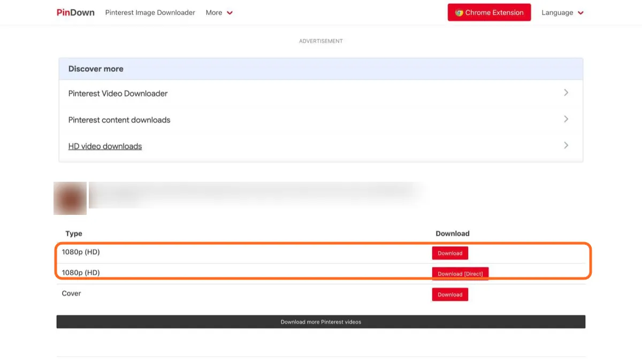Viewport: 642px width, 364px height.
Task: Click chevron beside Pinterest Video Downloader
Action: pos(566,92)
